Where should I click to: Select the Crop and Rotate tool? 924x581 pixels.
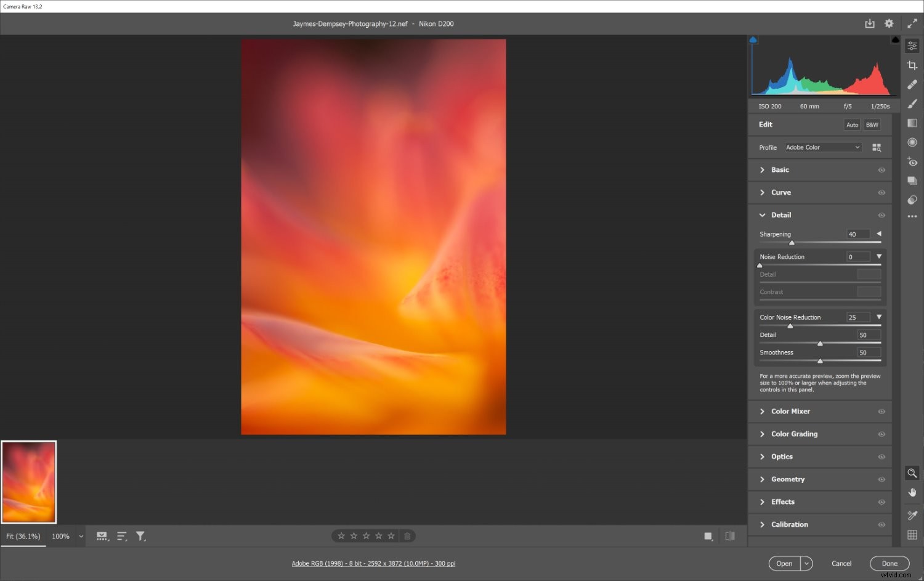tap(912, 65)
